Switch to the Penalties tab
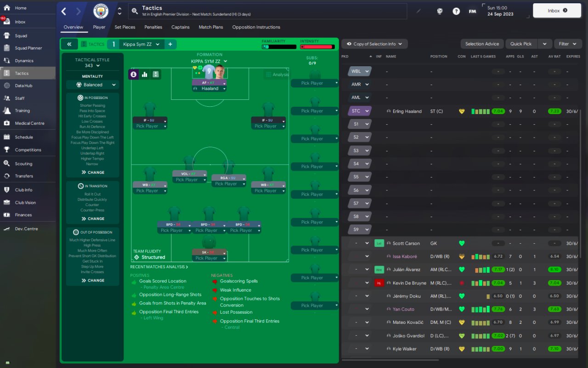The height and width of the screenshot is (368, 588). pyautogui.click(x=153, y=27)
